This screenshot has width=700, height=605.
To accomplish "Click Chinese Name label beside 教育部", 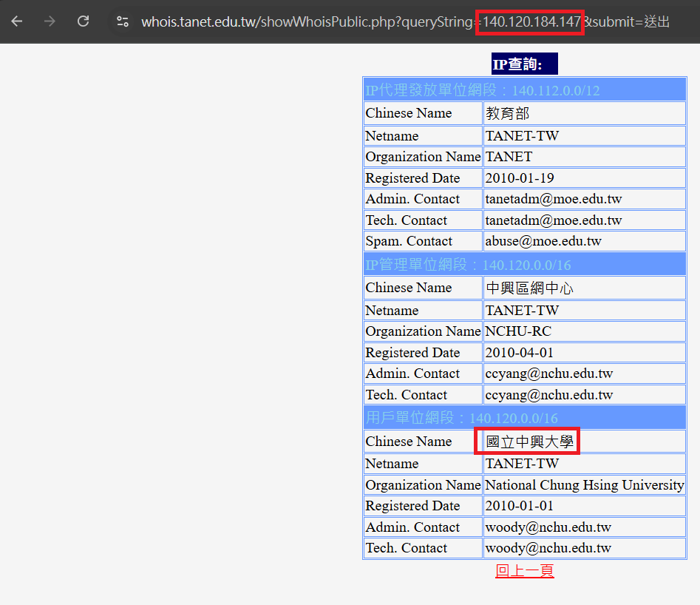I will (424, 113).
